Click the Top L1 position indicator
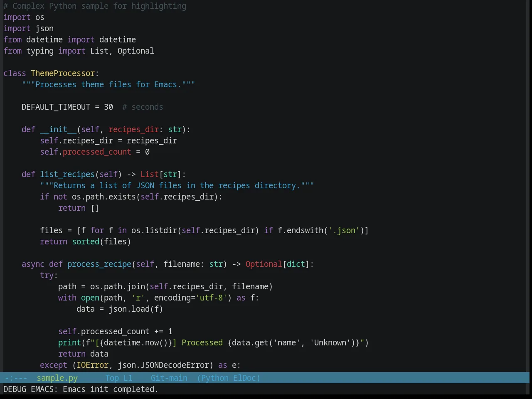The height and width of the screenshot is (399, 532). click(118, 378)
